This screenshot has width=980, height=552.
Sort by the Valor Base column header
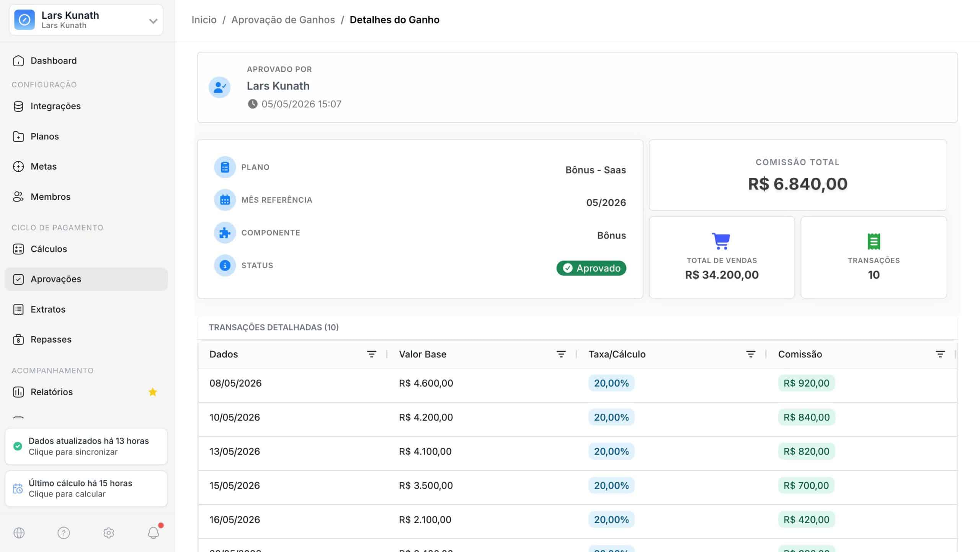pyautogui.click(x=423, y=354)
